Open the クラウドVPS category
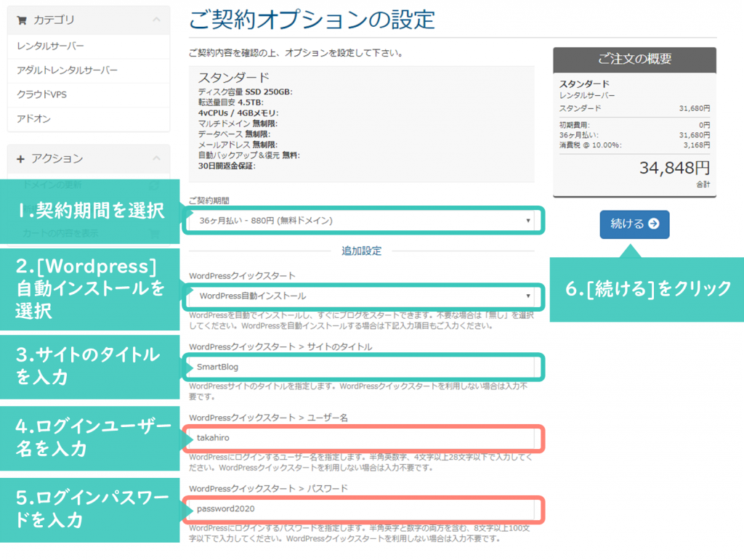744x560 pixels. pos(89,94)
